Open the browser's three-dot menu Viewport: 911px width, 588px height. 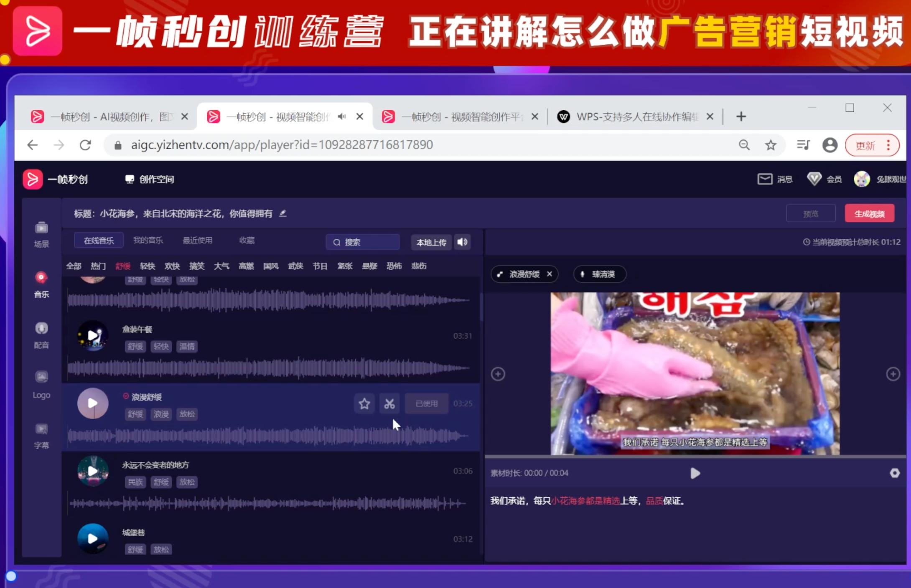(x=888, y=145)
